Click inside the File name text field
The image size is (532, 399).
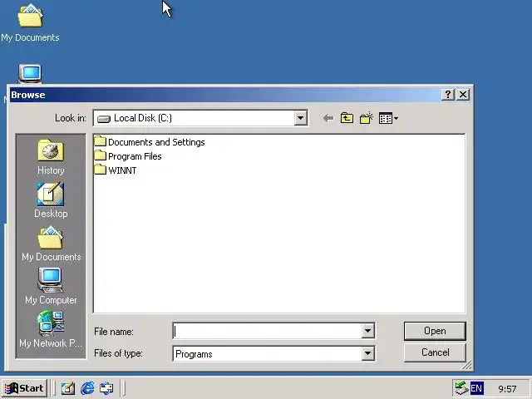pyautogui.click(x=268, y=331)
